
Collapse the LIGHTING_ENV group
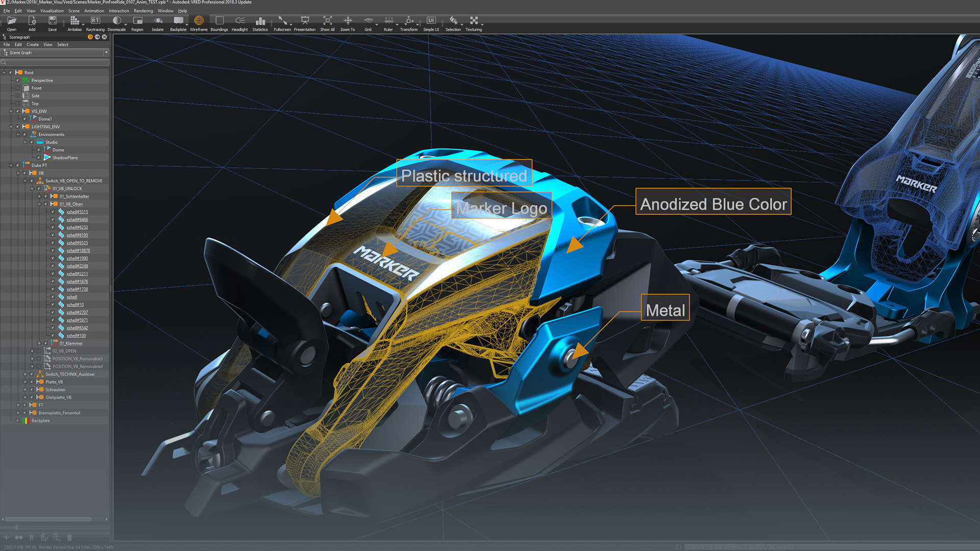tap(11, 127)
